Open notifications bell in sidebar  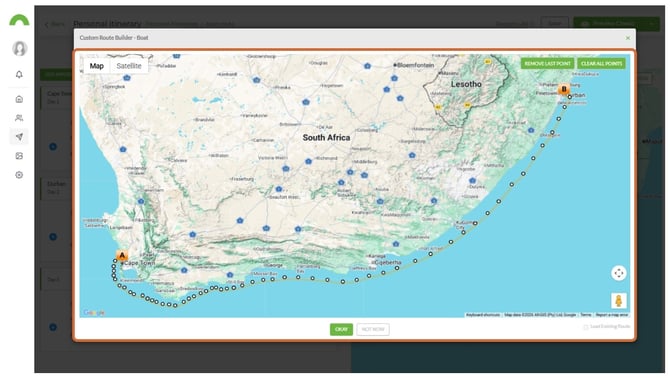click(x=19, y=74)
